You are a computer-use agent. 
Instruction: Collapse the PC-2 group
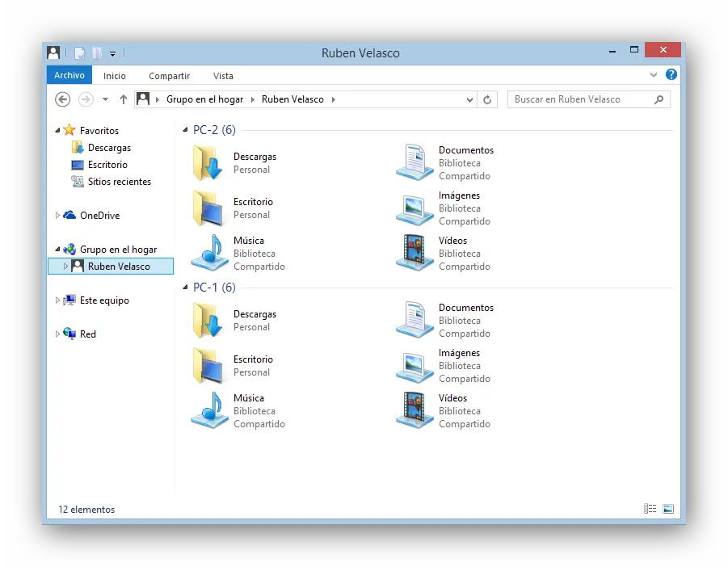coord(185,130)
